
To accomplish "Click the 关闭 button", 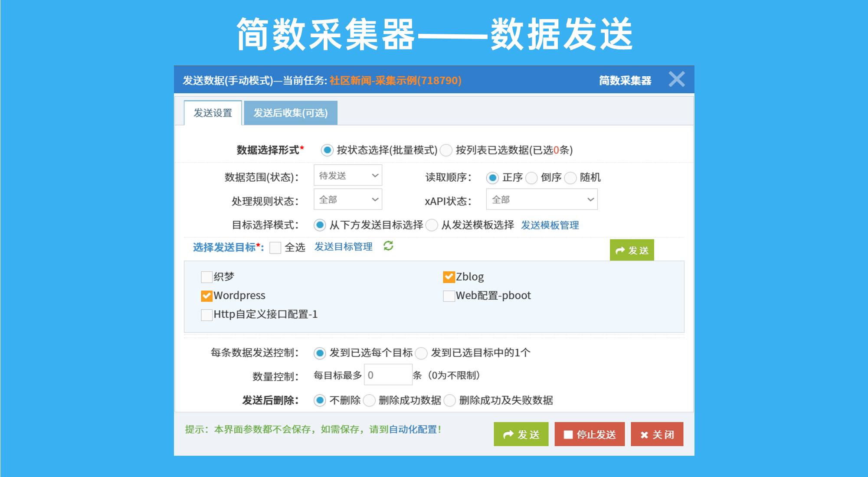I will pyautogui.click(x=657, y=434).
